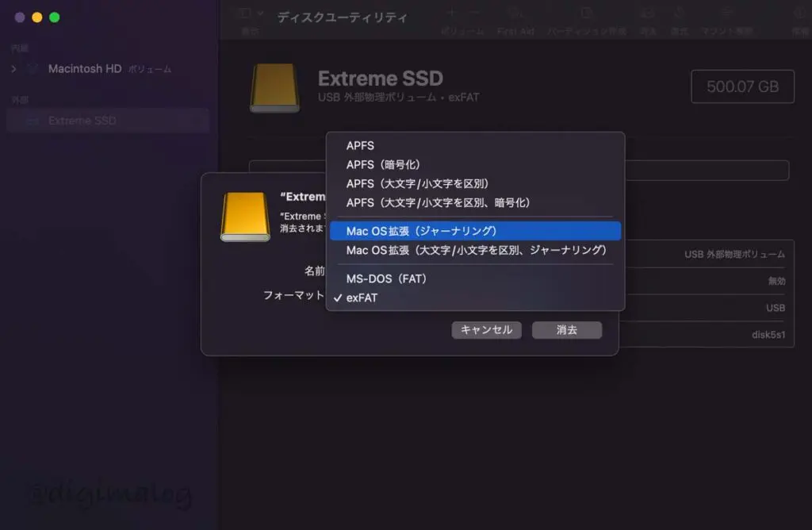Click the yellow minimize window button
Screen dimensions: 812x530
(36, 17)
